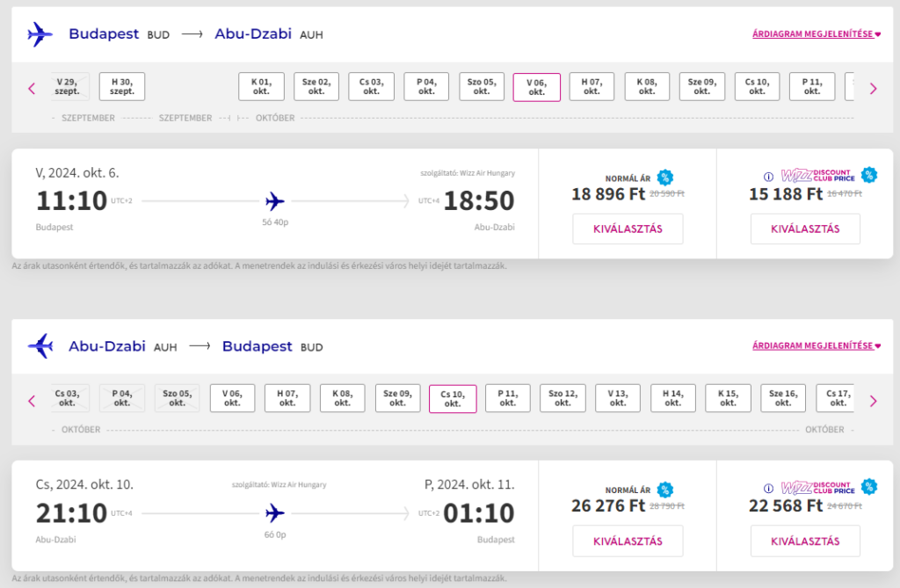Screen dimensions: 900x588
Task: Click discount badge beside outbound Normál ár
Action: click(665, 177)
